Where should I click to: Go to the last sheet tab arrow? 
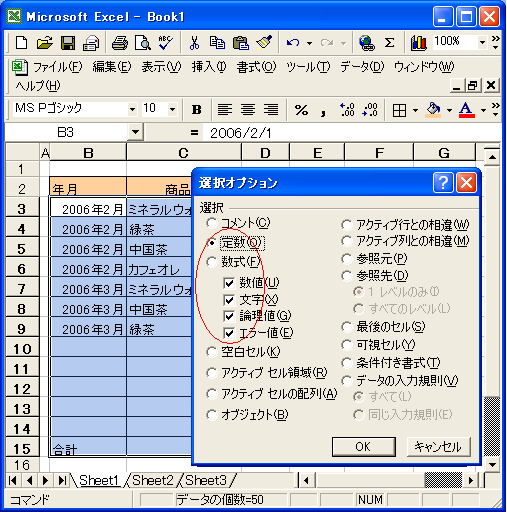point(62,480)
